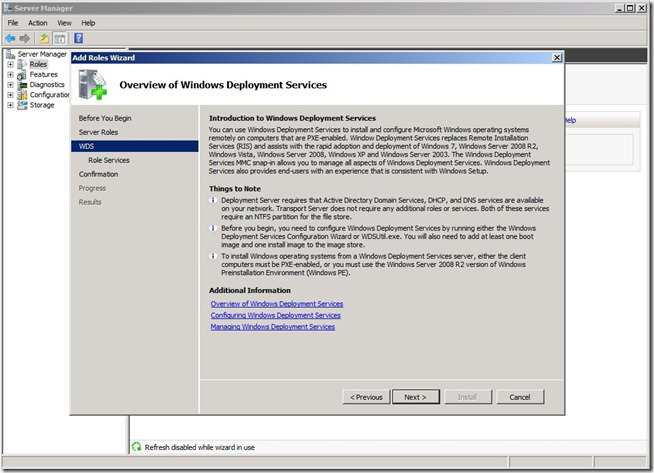Image resolution: width=654 pixels, height=473 pixels.
Task: Open the File menu
Action: point(13,22)
